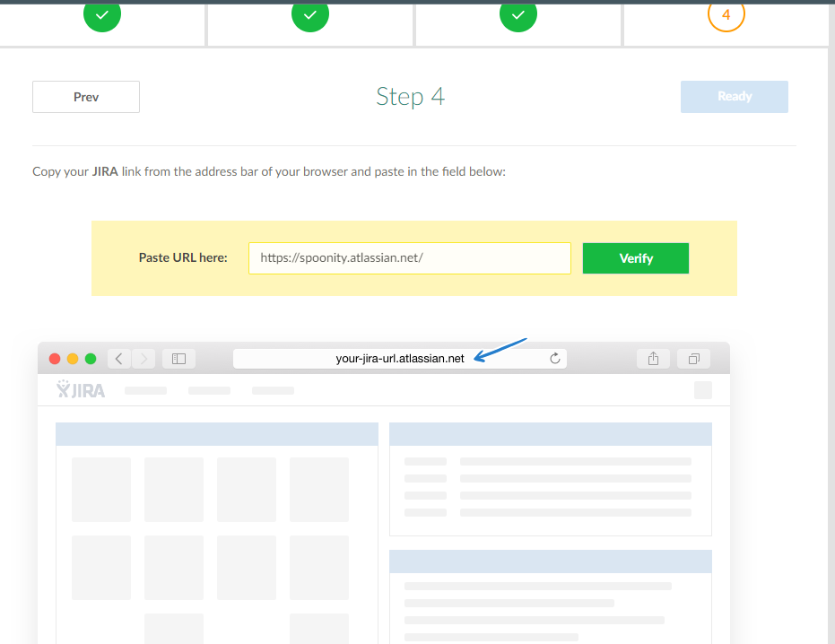Image resolution: width=835 pixels, height=644 pixels.
Task: Select the orange step 4 circle indicator
Action: point(726,14)
